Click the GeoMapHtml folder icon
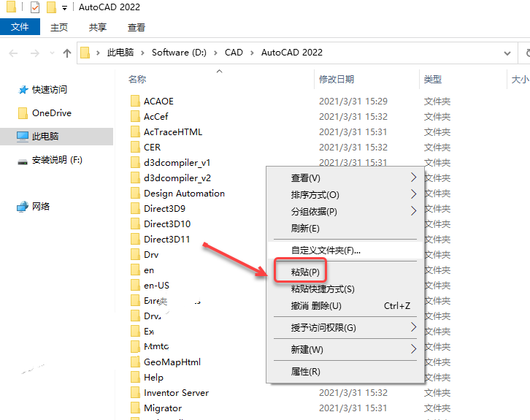Viewport: 530px width, 420px height. pyautogui.click(x=135, y=362)
